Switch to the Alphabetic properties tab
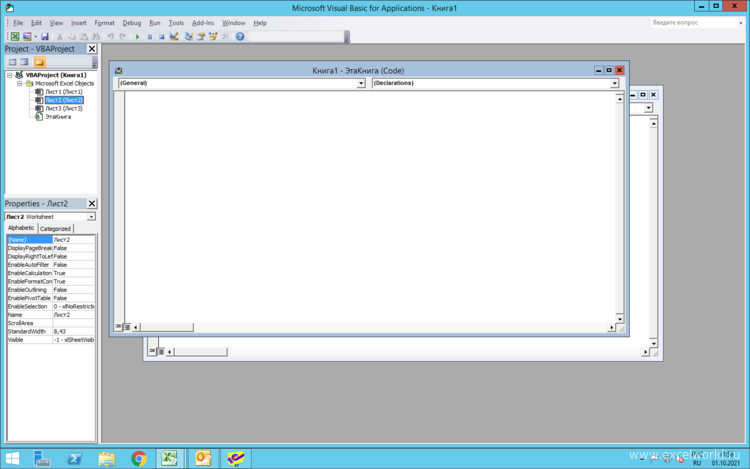The width and height of the screenshot is (750, 469). (21, 228)
